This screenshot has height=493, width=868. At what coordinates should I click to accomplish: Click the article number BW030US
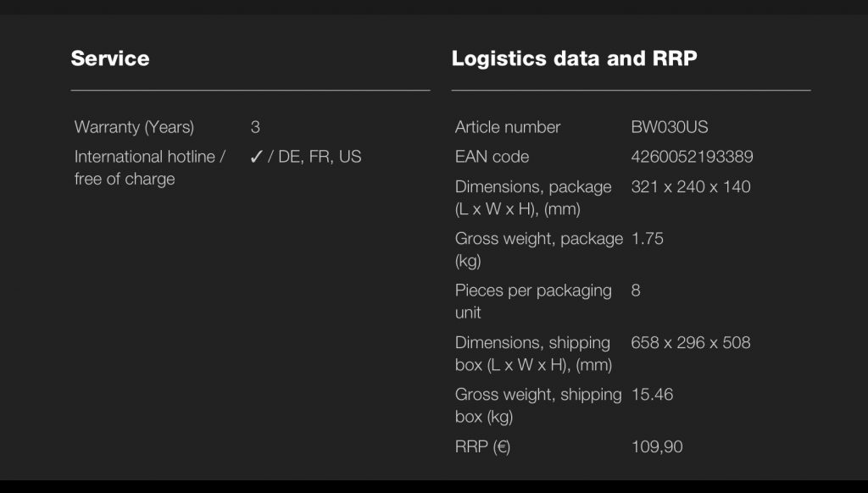pos(670,127)
